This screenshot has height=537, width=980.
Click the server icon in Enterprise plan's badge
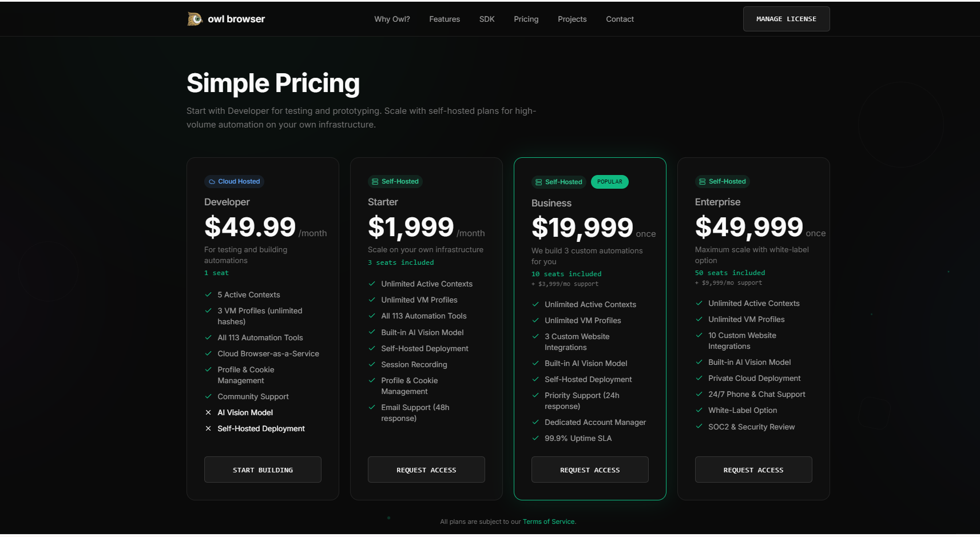coord(702,182)
